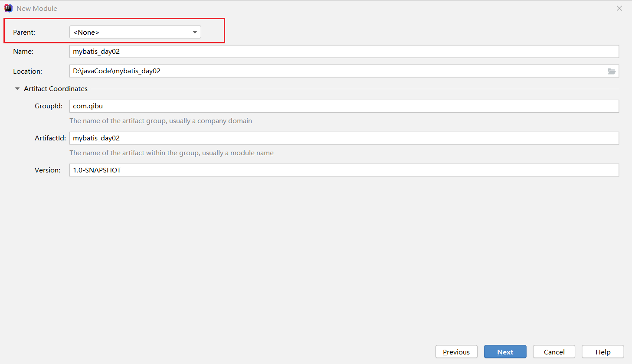This screenshot has height=364, width=632.
Task: Click the Parent label
Action: point(24,32)
